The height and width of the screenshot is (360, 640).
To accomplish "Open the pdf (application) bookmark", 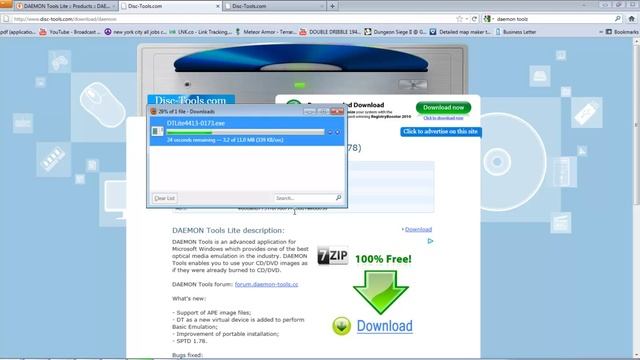I will pyautogui.click(x=18, y=31).
